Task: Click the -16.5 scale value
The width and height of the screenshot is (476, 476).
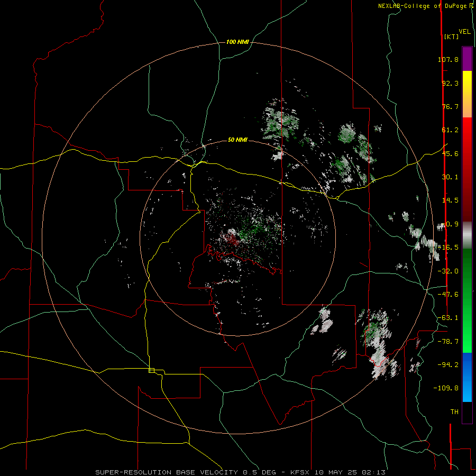Action: click(x=448, y=248)
